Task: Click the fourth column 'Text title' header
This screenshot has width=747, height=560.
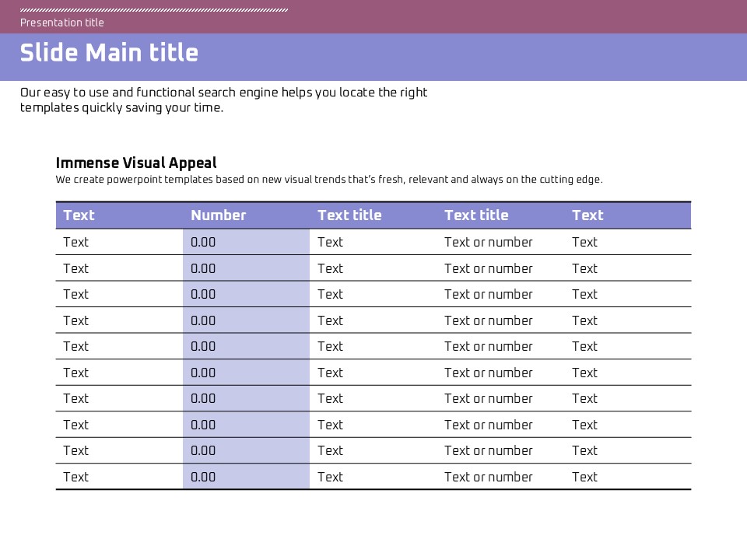Action: pos(476,215)
